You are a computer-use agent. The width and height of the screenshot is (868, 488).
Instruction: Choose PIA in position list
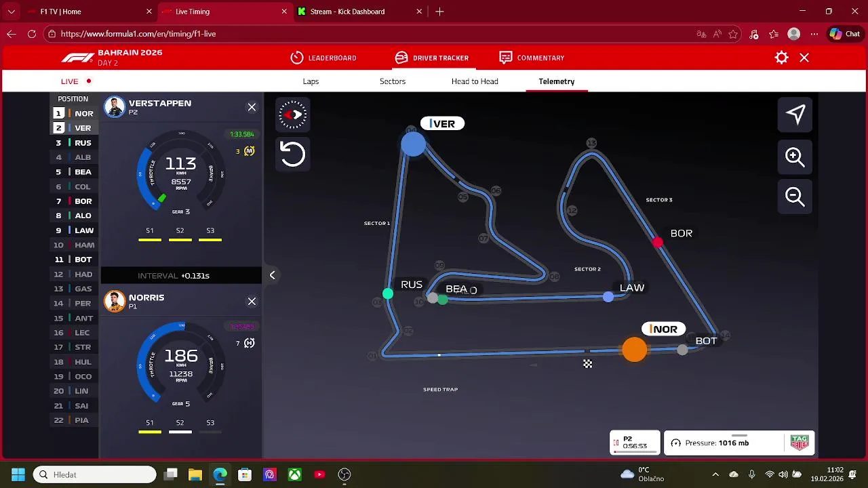pyautogui.click(x=75, y=420)
